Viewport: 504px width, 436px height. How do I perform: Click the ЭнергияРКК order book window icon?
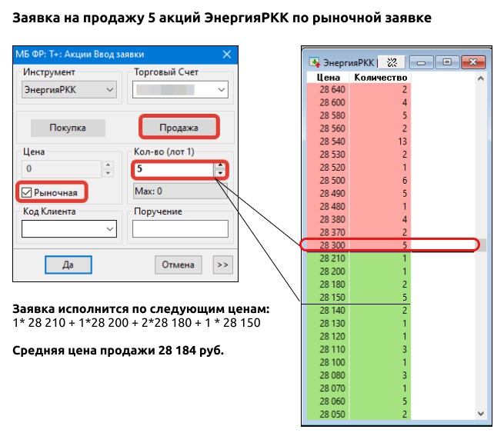pyautogui.click(x=314, y=62)
